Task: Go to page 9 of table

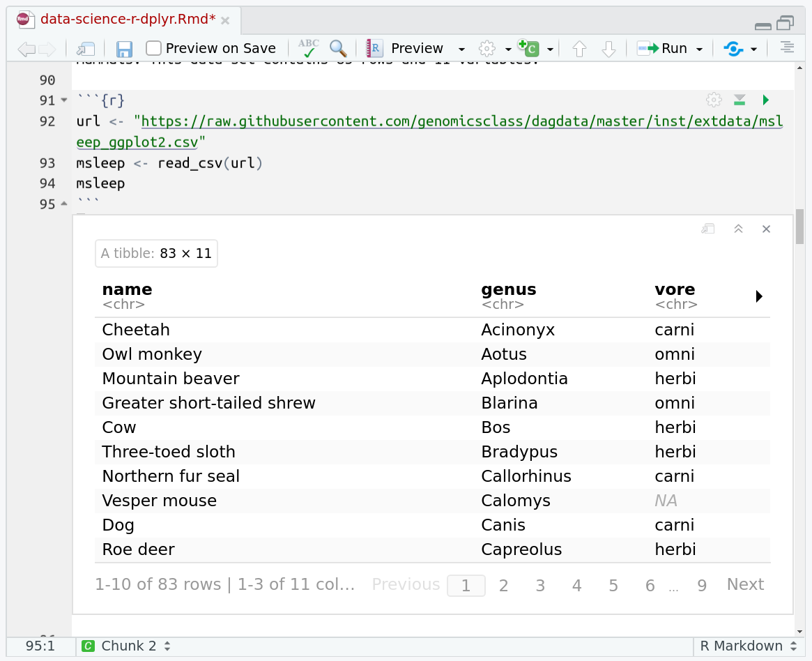Action: tap(702, 586)
